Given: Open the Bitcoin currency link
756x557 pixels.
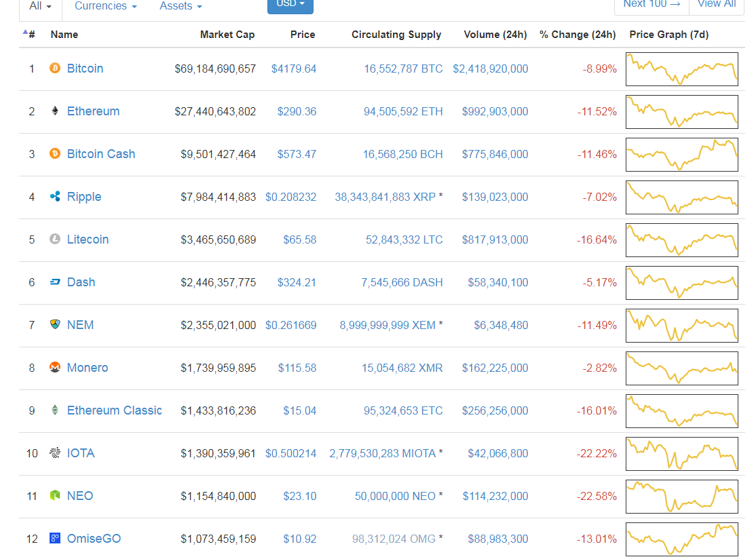Looking at the screenshot, I should pos(85,69).
